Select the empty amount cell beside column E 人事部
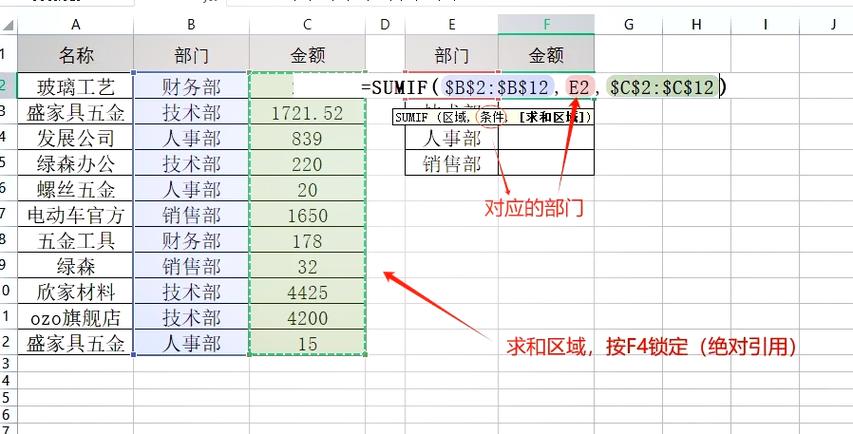This screenshot has height=434, width=853. point(546,138)
